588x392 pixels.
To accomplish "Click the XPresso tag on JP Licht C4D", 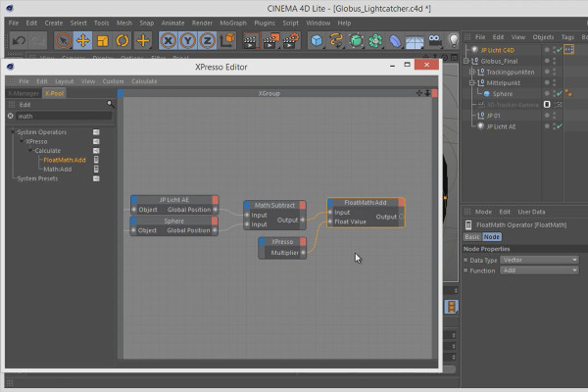I will (x=568, y=50).
